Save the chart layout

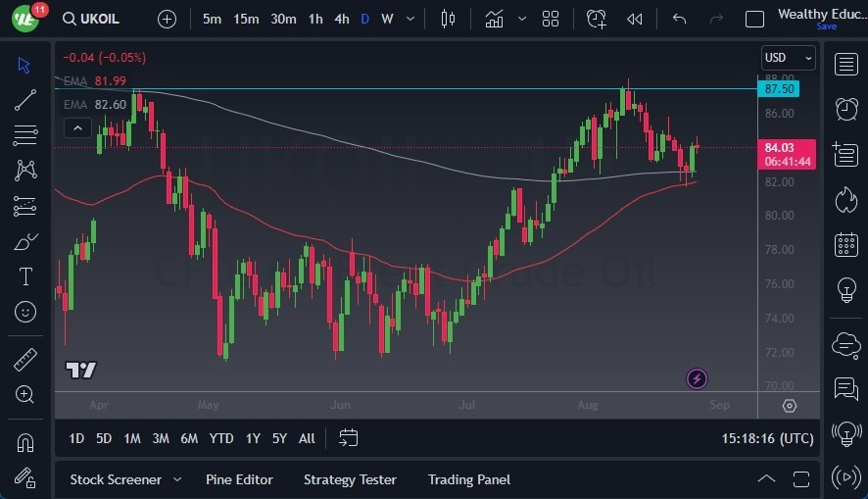coord(826,26)
